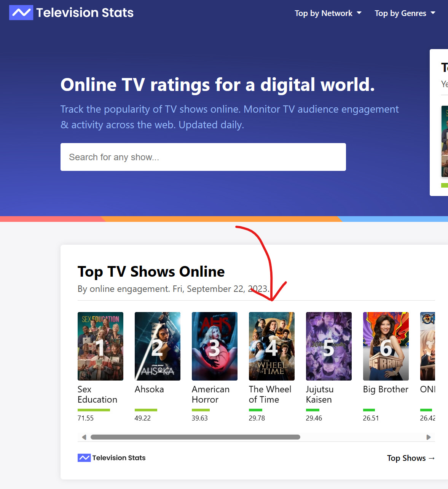Click the American Horror title link
Viewport: 448px width, 489px height.
[x=210, y=394]
